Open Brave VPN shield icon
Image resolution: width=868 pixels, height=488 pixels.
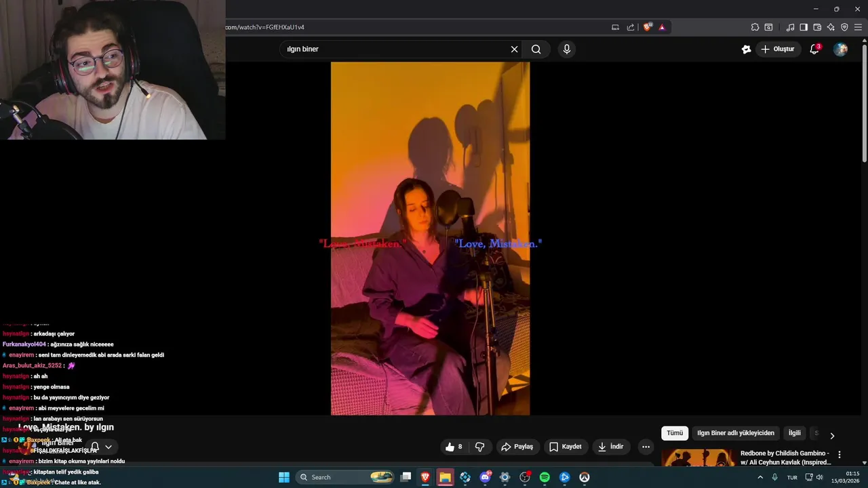844,27
